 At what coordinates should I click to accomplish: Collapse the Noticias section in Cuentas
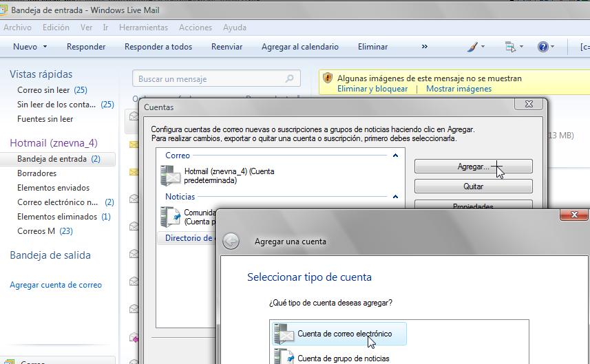coord(395,197)
